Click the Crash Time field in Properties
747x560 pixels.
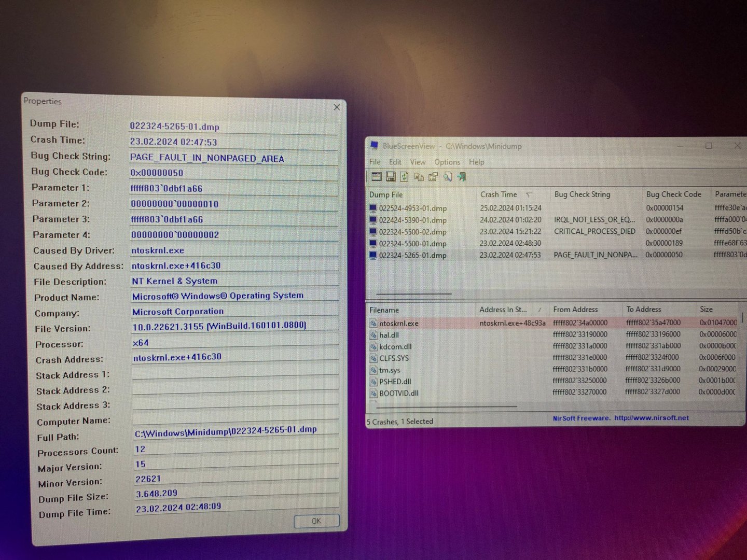pyautogui.click(x=233, y=142)
